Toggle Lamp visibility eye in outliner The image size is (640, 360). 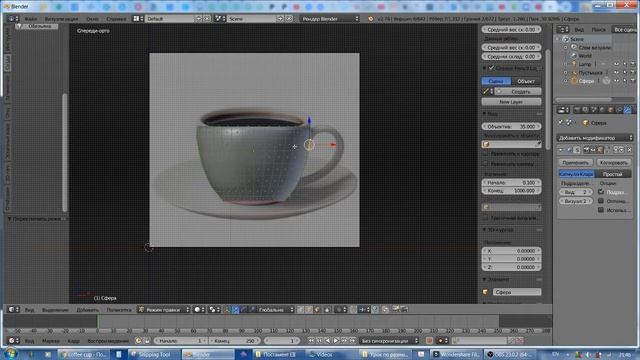tap(616, 64)
